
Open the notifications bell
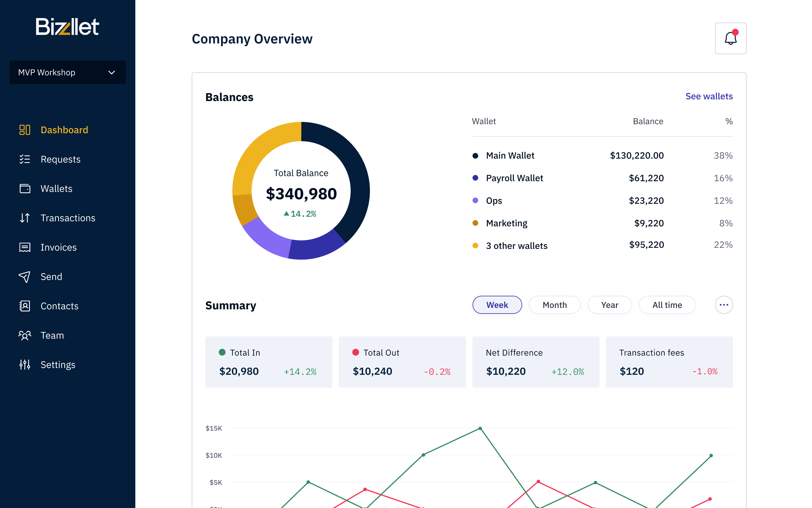click(731, 38)
